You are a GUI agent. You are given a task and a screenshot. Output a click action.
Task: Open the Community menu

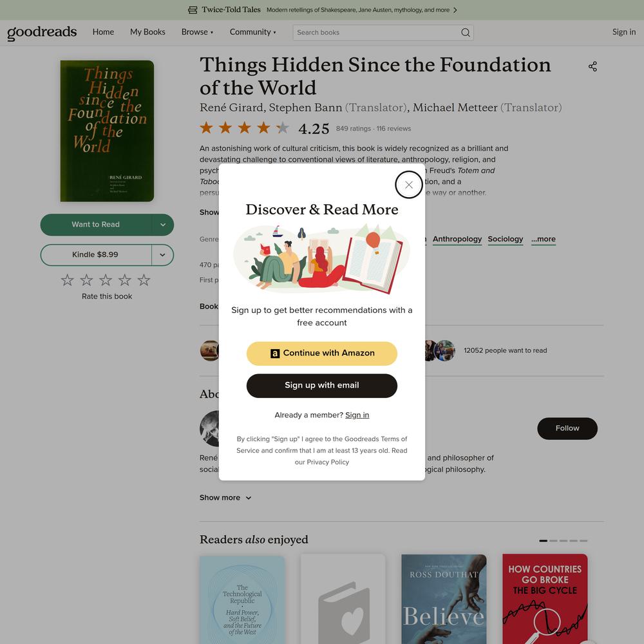pos(252,32)
